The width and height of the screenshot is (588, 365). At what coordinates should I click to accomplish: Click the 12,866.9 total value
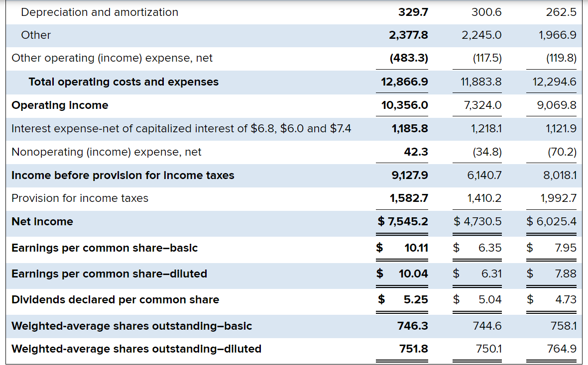pos(404,82)
